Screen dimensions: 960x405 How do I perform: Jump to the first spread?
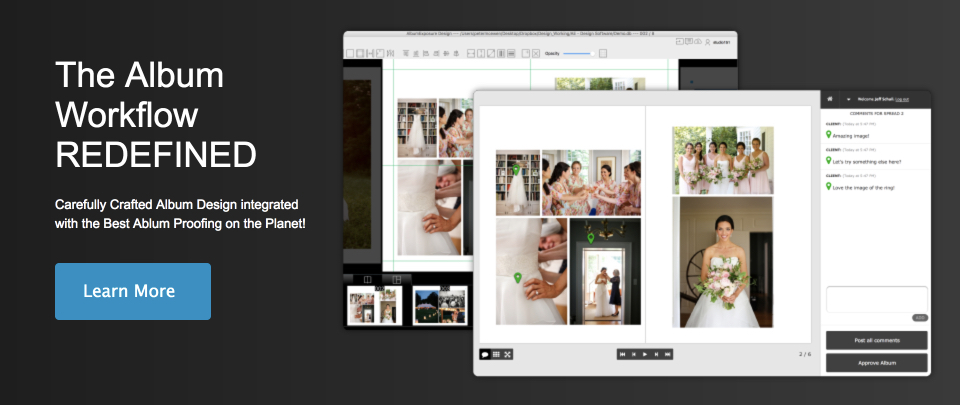pos(623,354)
